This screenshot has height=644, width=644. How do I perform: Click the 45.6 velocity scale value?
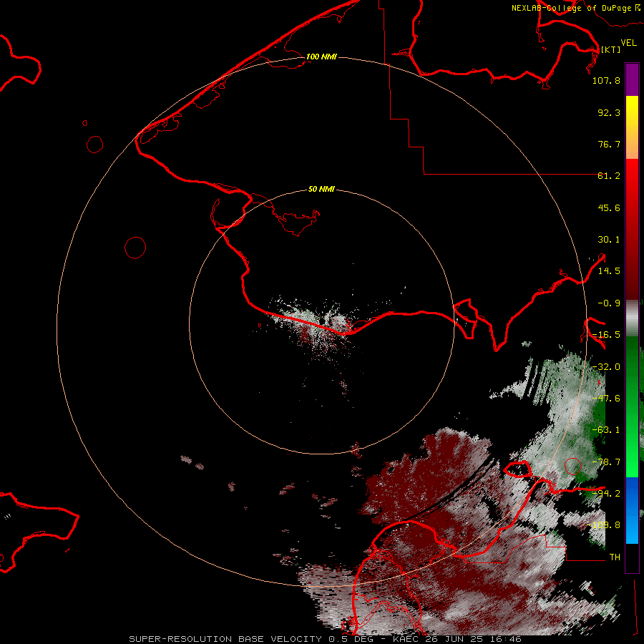tap(609, 208)
